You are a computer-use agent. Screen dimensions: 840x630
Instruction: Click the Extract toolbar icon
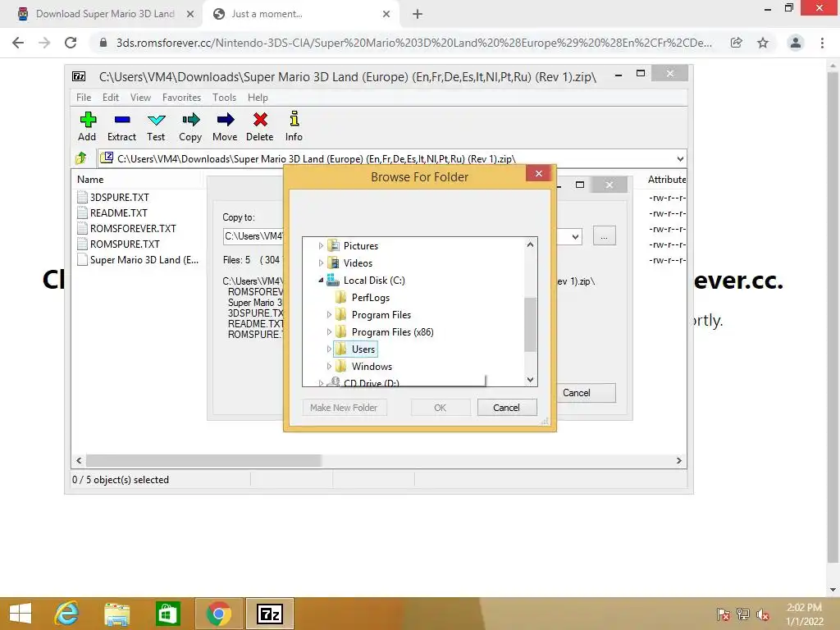(x=122, y=120)
